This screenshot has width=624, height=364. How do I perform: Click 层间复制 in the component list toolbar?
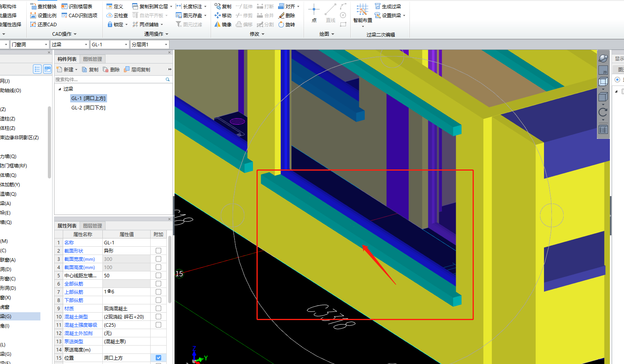pyautogui.click(x=137, y=69)
